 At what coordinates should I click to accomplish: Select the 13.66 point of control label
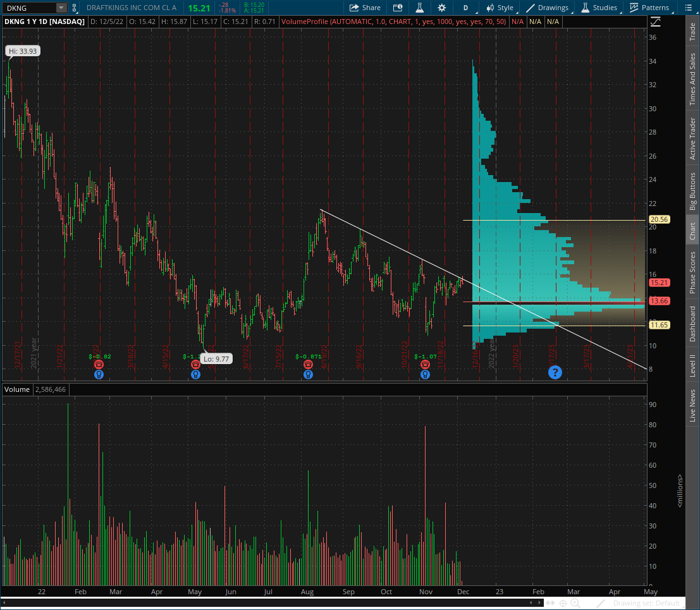[660, 301]
